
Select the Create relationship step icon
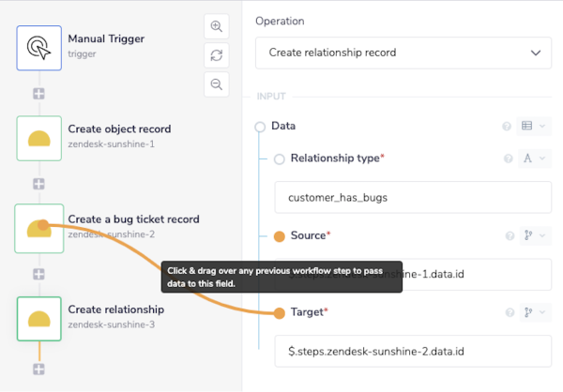click(x=38, y=319)
